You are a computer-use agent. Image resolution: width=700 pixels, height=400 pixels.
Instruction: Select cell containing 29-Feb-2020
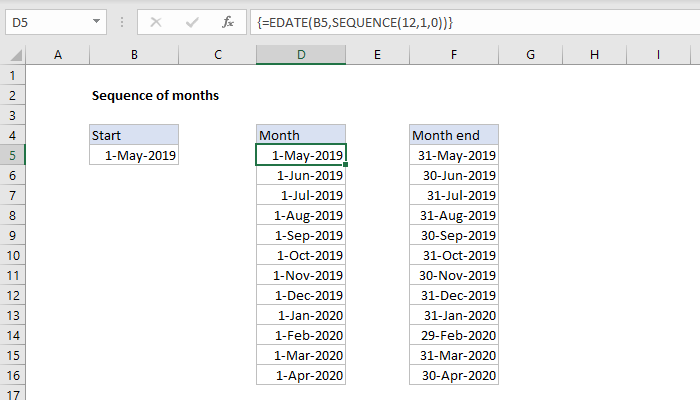[453, 336]
